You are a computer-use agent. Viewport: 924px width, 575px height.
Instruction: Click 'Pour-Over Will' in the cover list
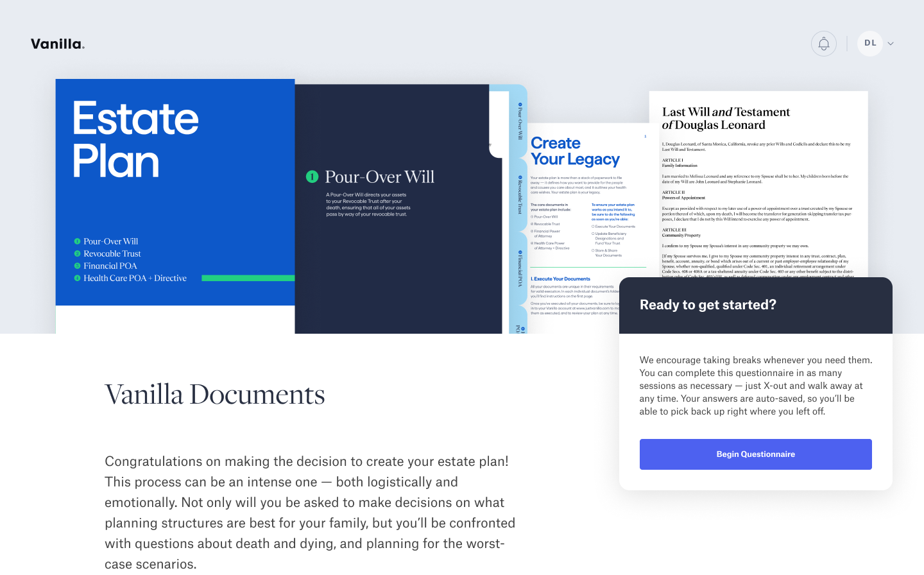111,241
